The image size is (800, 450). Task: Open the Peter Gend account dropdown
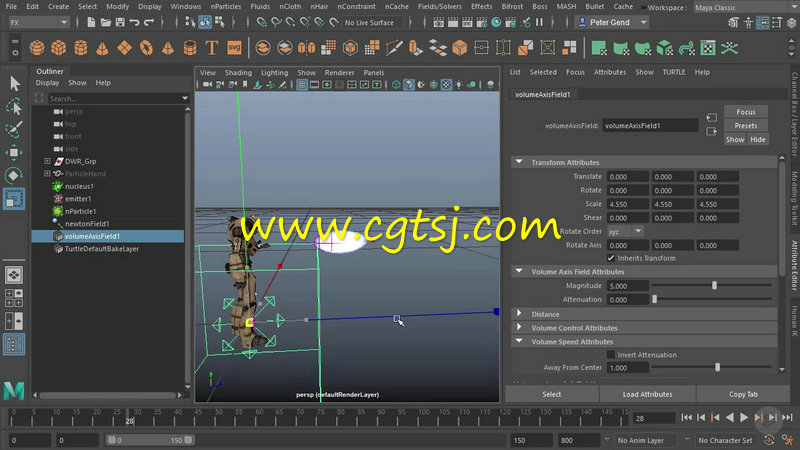coord(612,22)
